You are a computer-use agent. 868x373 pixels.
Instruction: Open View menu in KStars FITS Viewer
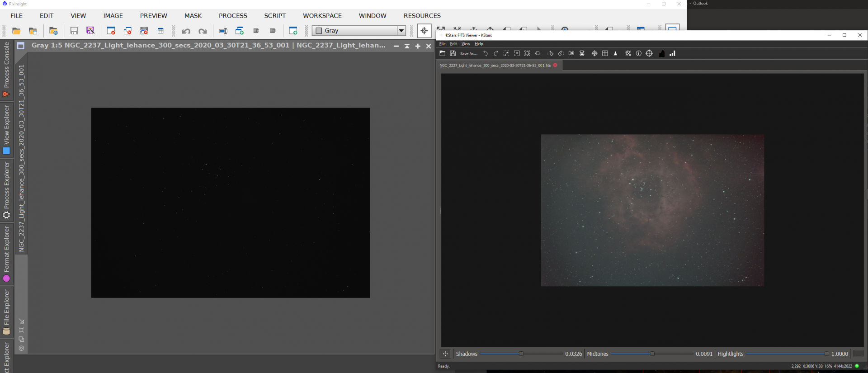pos(466,44)
